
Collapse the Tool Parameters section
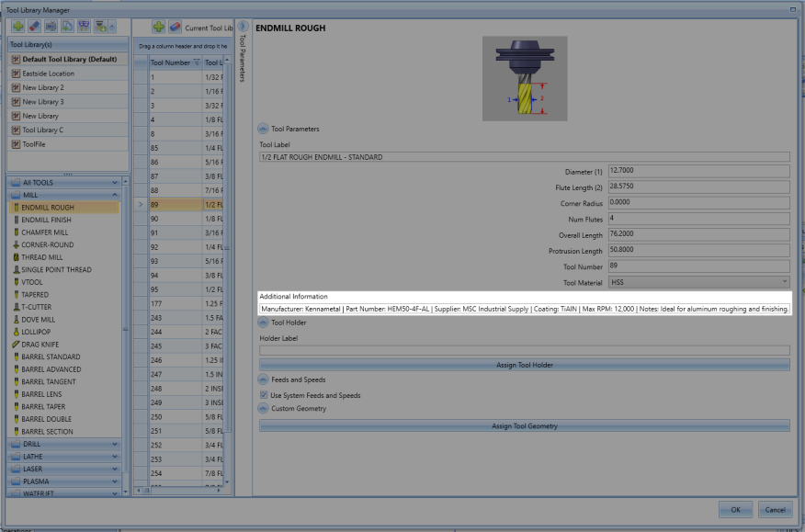[264, 130]
